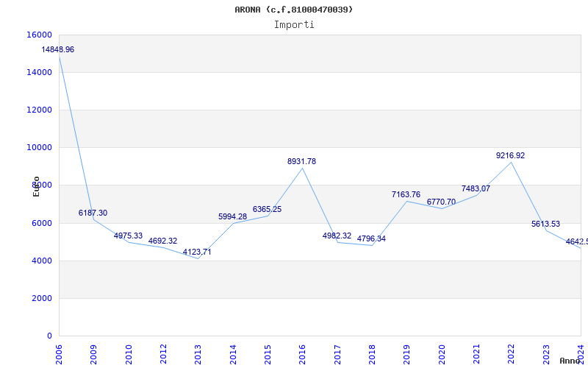Select the data label 4123.71
The height and width of the screenshot is (368, 588).
197,252
